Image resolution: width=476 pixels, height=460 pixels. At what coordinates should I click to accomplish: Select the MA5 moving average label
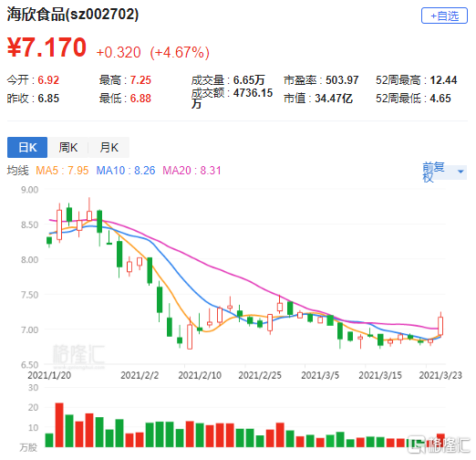(x=62, y=171)
